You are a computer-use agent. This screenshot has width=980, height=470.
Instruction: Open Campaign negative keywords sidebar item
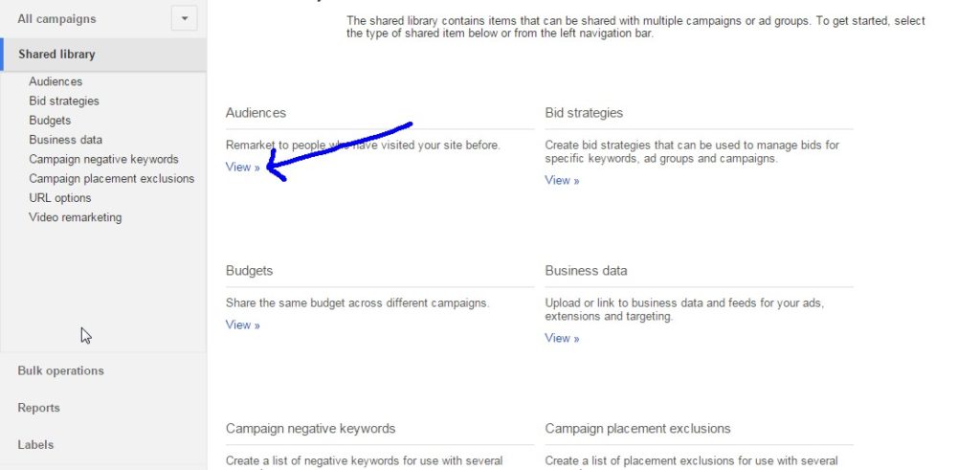(103, 159)
